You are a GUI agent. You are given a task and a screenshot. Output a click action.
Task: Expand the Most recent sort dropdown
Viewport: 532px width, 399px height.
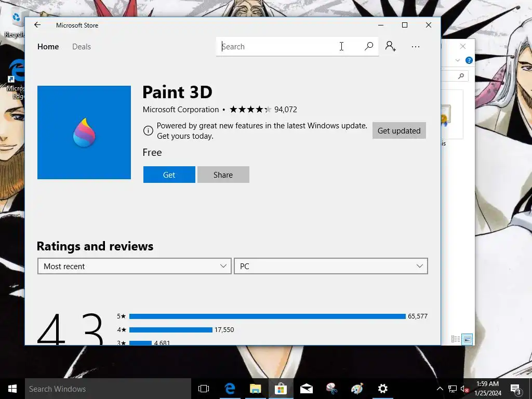(135, 266)
